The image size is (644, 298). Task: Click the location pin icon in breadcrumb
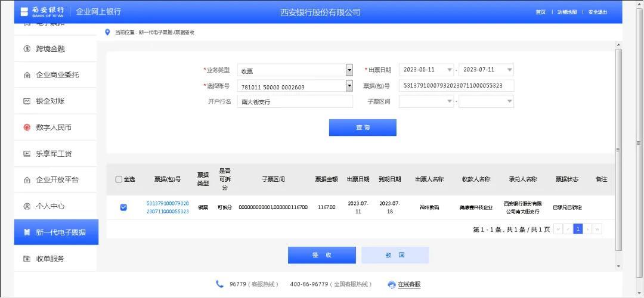point(107,32)
